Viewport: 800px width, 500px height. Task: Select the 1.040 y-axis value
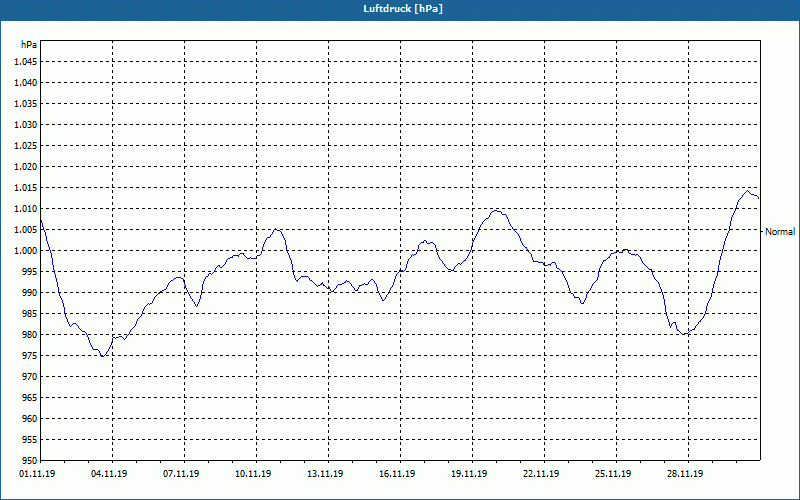coord(27,83)
